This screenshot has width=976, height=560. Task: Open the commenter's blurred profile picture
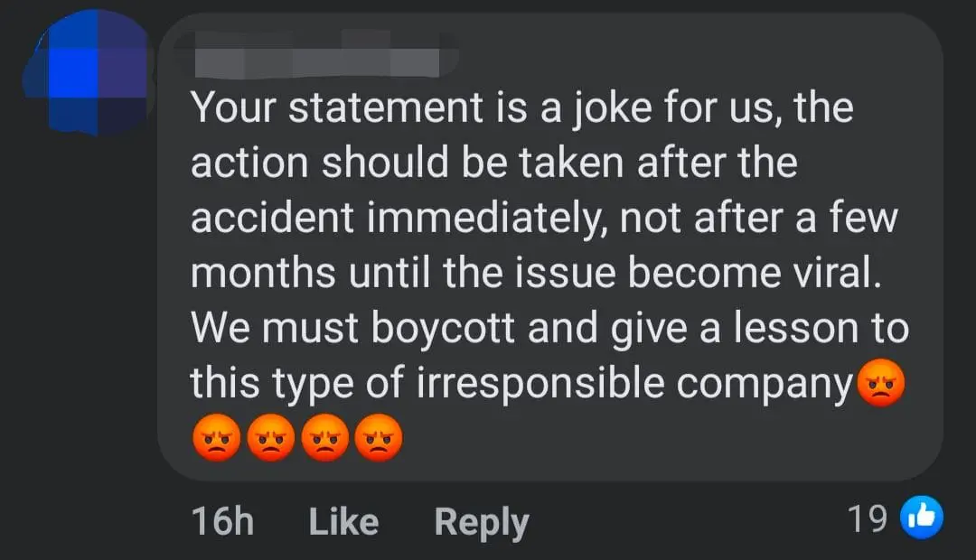86,72
